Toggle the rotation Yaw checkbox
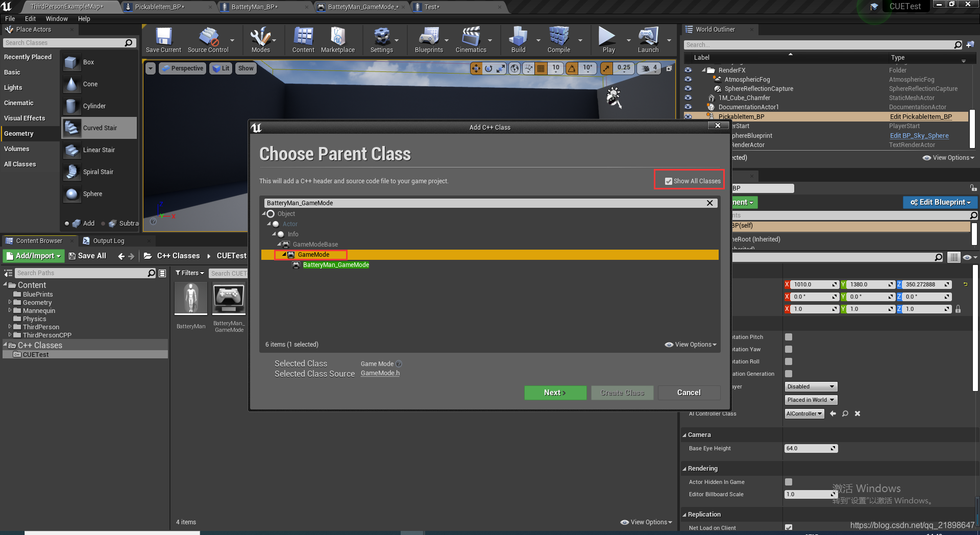980x535 pixels. pos(789,349)
